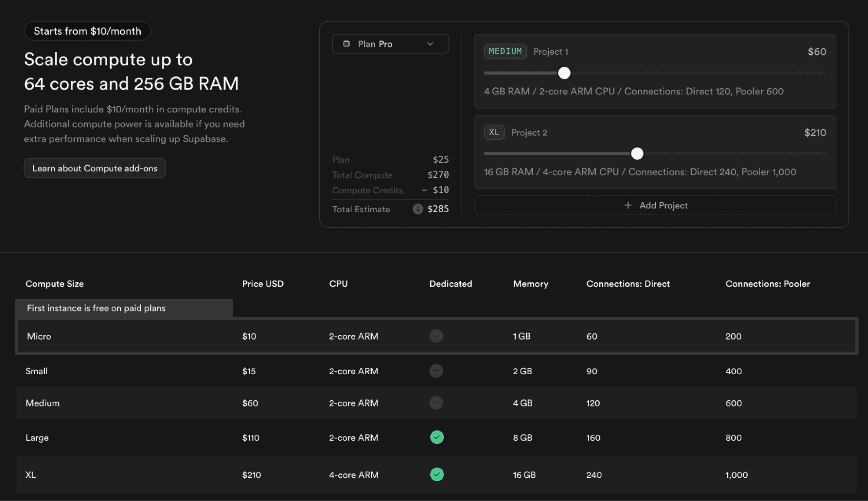Click the Starts from $10/month pill
The image size is (868, 501).
87,31
